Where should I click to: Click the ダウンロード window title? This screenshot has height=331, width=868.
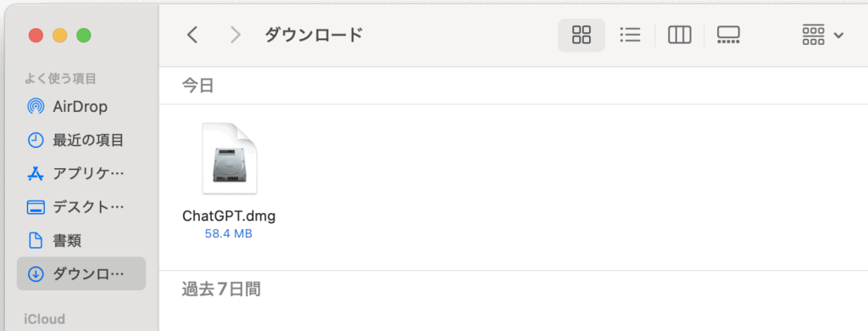(314, 35)
